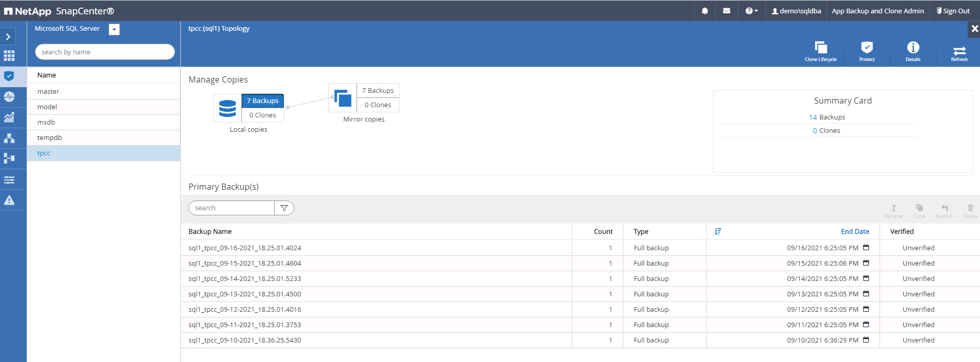Click the search by name field

pos(105,52)
